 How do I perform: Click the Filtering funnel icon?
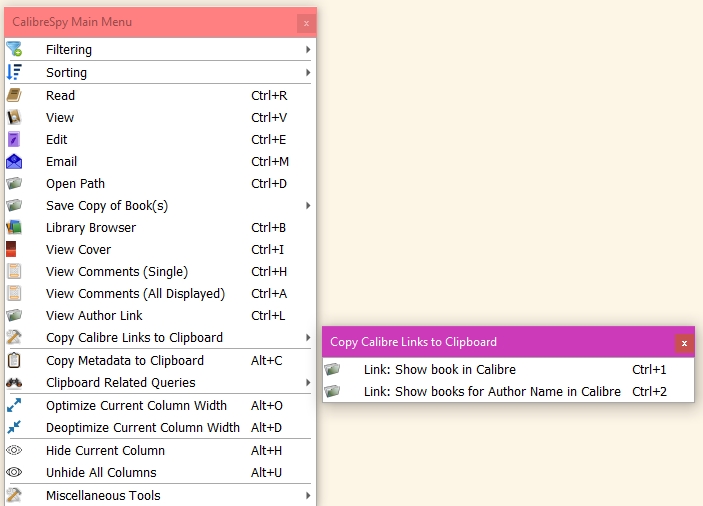pyautogui.click(x=14, y=49)
